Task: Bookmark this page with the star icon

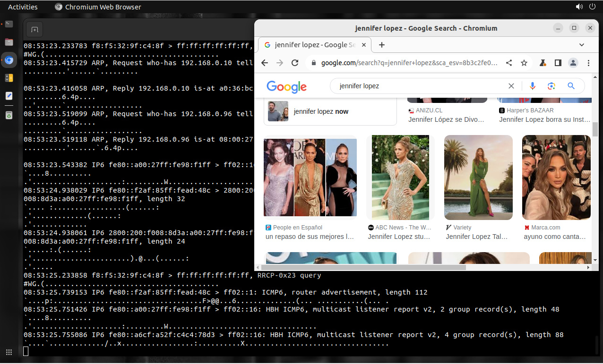Action: [524, 63]
